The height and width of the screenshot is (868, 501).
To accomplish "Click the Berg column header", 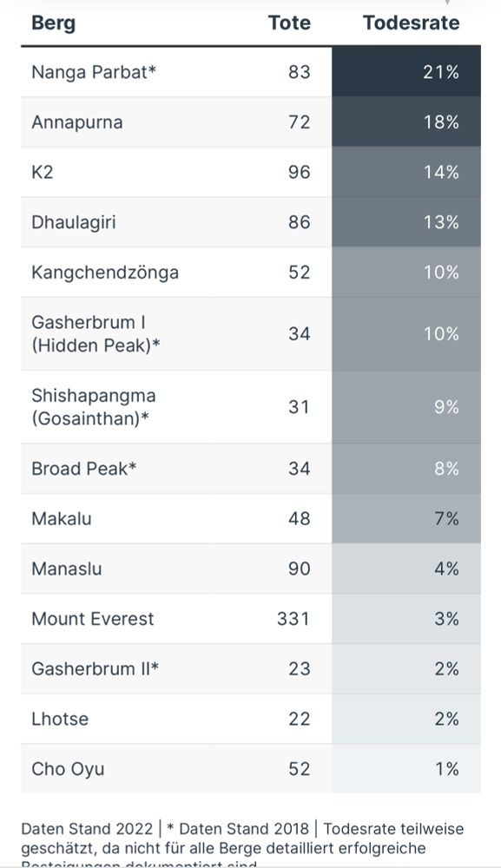I will pos(53,23).
